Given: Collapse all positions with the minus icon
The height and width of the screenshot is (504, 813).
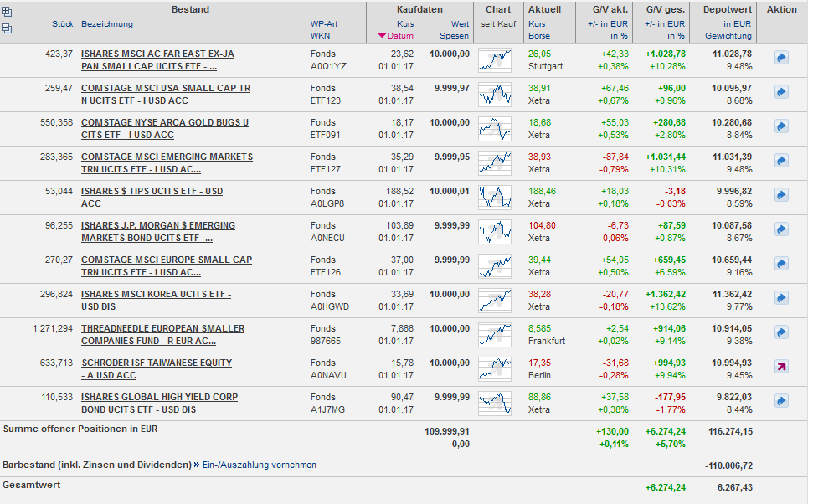Looking at the screenshot, I should [x=8, y=28].
